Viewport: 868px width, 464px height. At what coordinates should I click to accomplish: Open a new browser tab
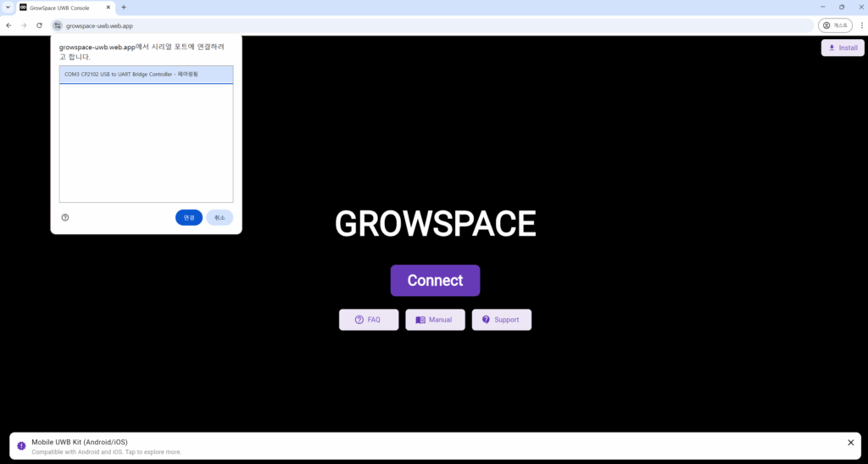pos(124,7)
